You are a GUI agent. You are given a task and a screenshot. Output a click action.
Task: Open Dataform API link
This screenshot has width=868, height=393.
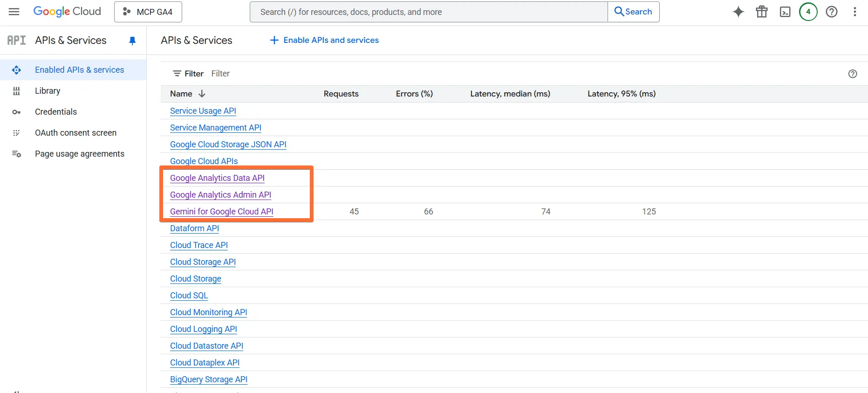(x=194, y=228)
